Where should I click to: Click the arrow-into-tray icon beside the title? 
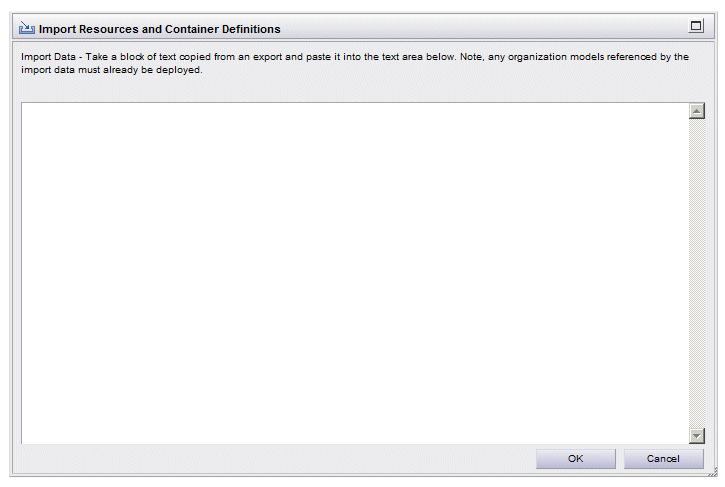27,28
